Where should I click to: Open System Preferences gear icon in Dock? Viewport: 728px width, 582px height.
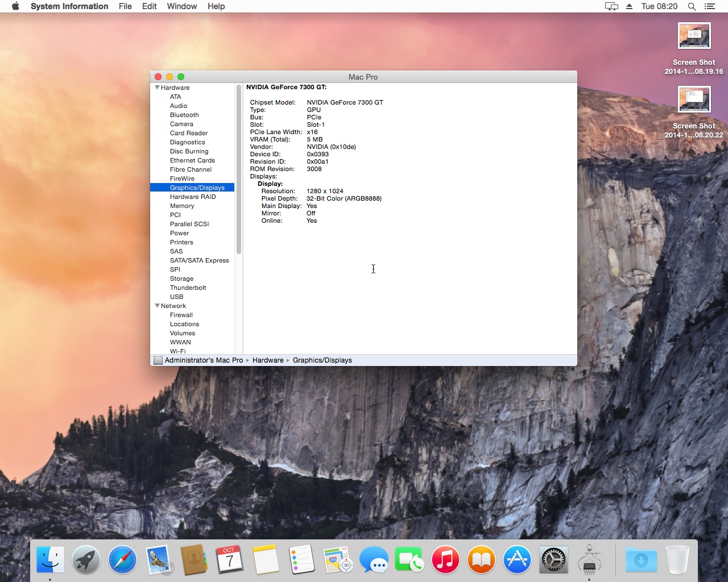[x=553, y=560]
